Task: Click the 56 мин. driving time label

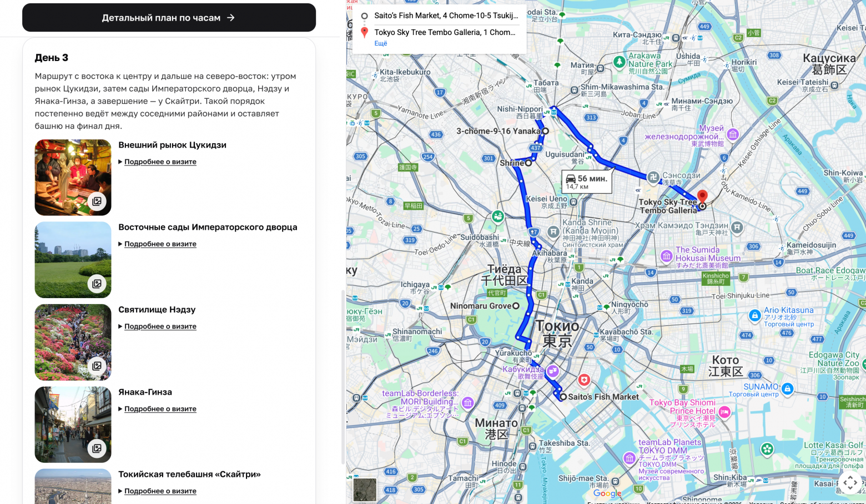Action: point(587,182)
